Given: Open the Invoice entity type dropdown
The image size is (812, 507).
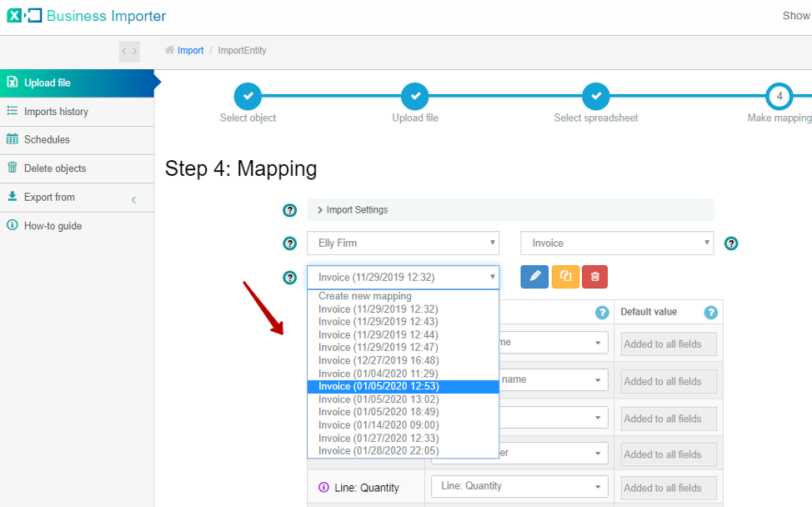Looking at the screenshot, I should coord(617,243).
